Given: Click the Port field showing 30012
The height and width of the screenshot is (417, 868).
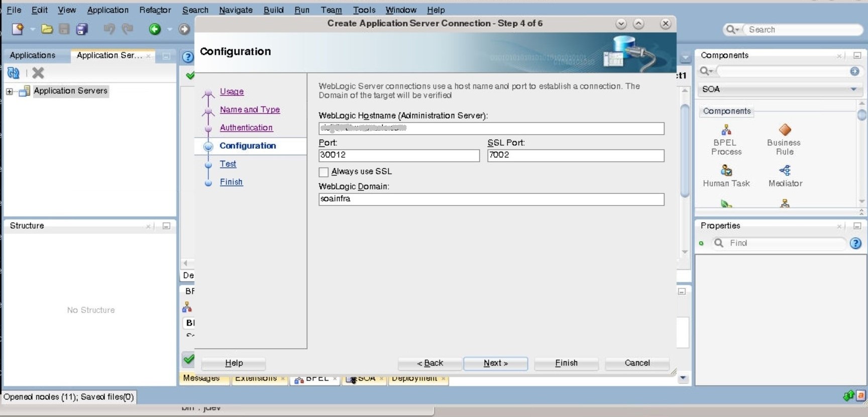Looking at the screenshot, I should pos(399,156).
